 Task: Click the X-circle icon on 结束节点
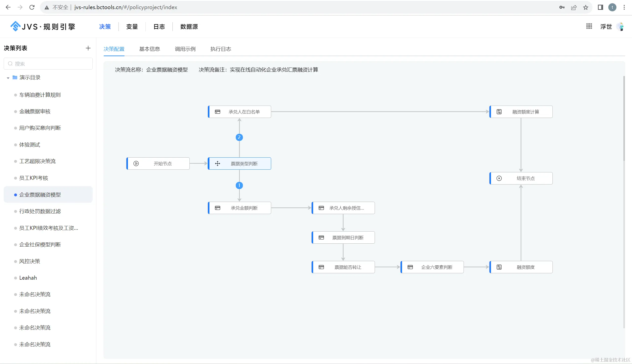499,178
